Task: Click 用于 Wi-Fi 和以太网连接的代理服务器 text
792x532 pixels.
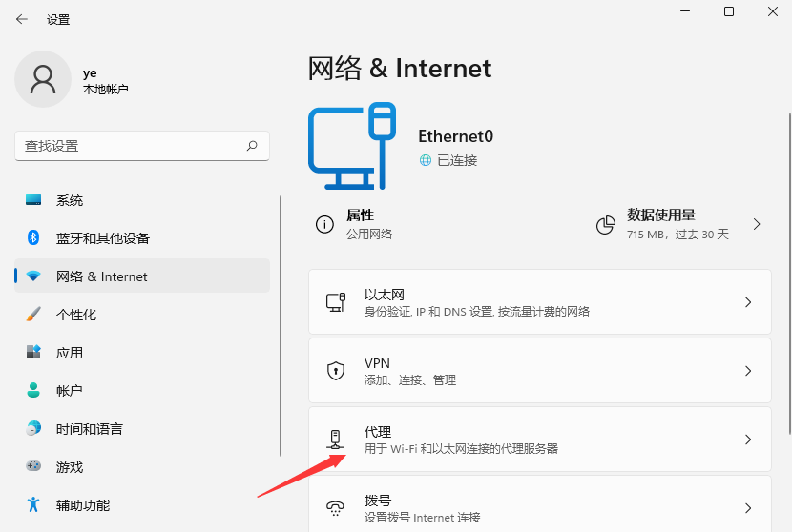Action: coord(461,449)
